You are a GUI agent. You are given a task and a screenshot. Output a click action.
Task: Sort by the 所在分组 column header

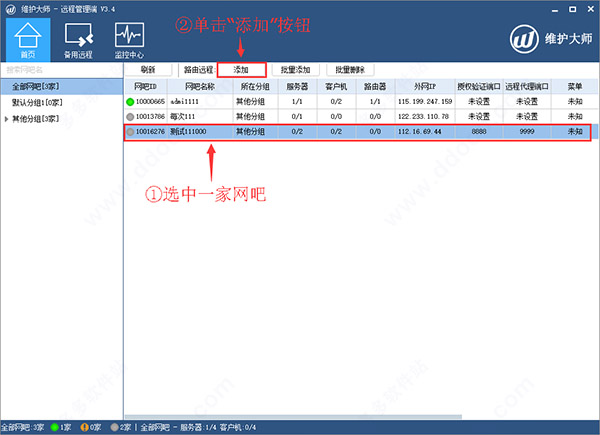pyautogui.click(x=255, y=86)
